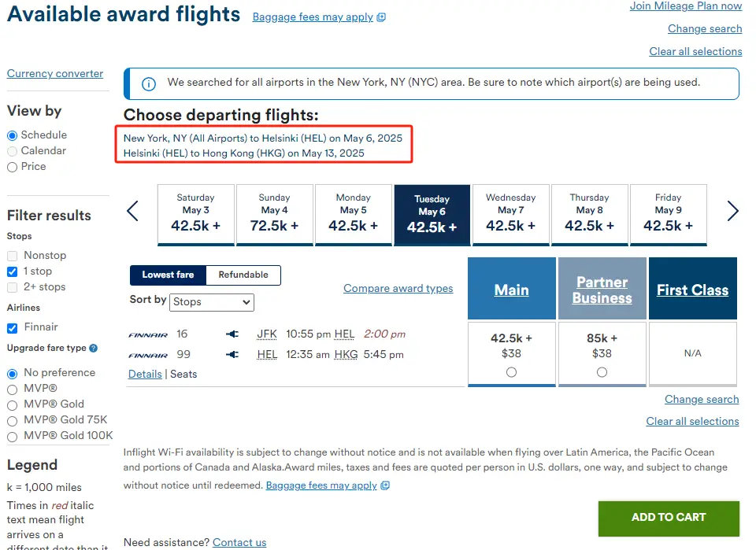Image resolution: width=756 pixels, height=550 pixels.
Task: Open the Currency converter link
Action: pyautogui.click(x=55, y=74)
